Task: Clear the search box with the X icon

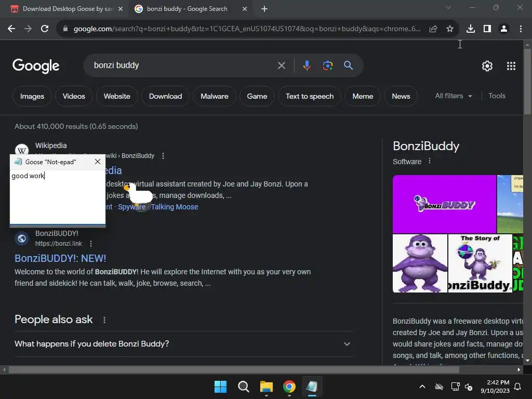Action: (x=281, y=65)
